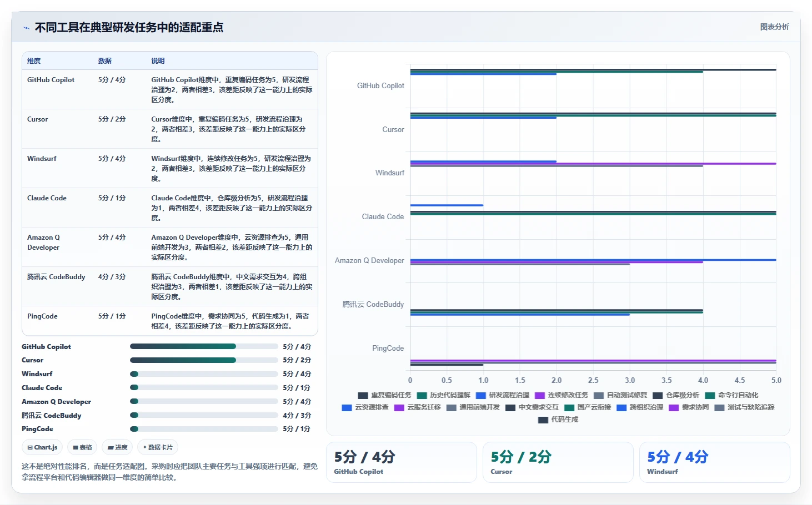The width and height of the screenshot is (812, 505).
Task: Click the 维度 column header
Action: [x=34, y=61]
